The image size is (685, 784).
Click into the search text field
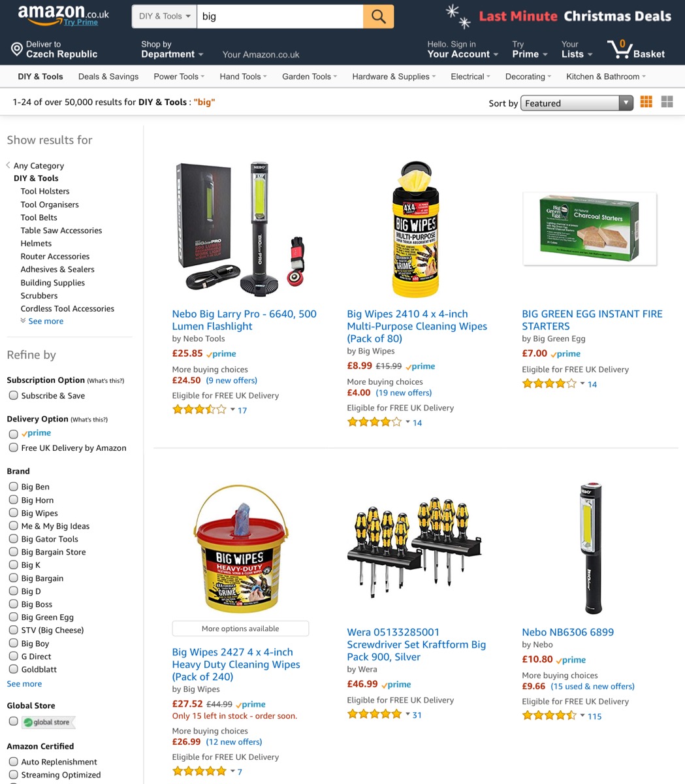pos(280,16)
